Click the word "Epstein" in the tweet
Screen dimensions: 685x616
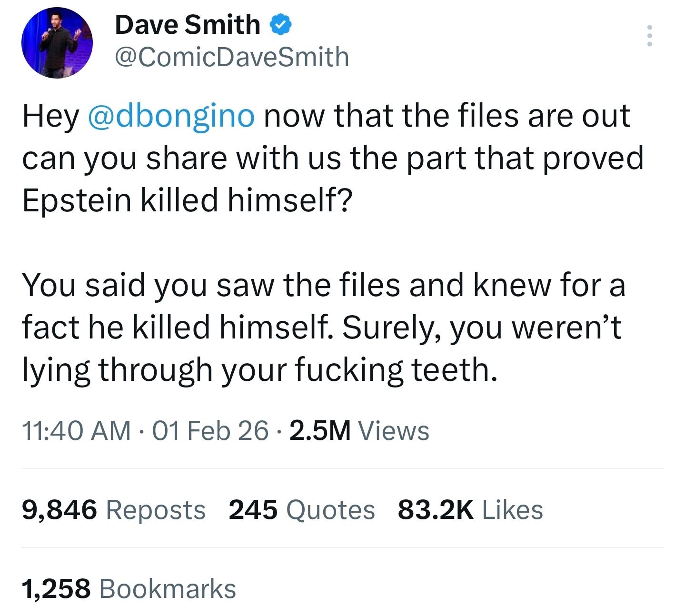pyautogui.click(x=77, y=200)
